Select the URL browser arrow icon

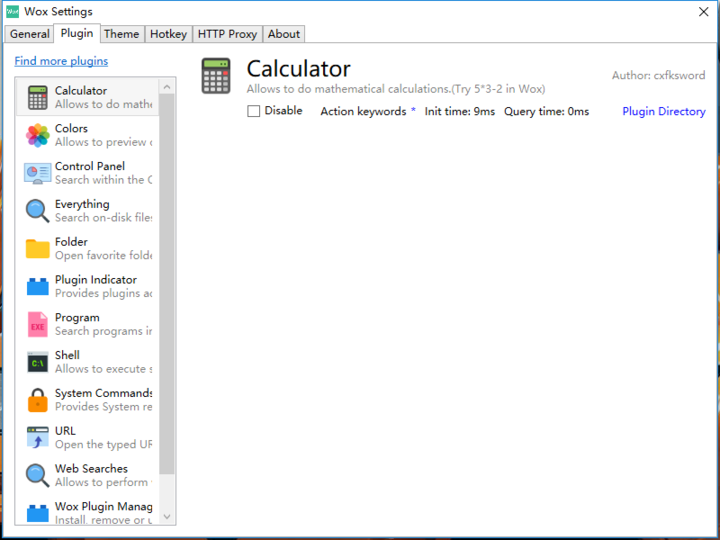pos(38,438)
